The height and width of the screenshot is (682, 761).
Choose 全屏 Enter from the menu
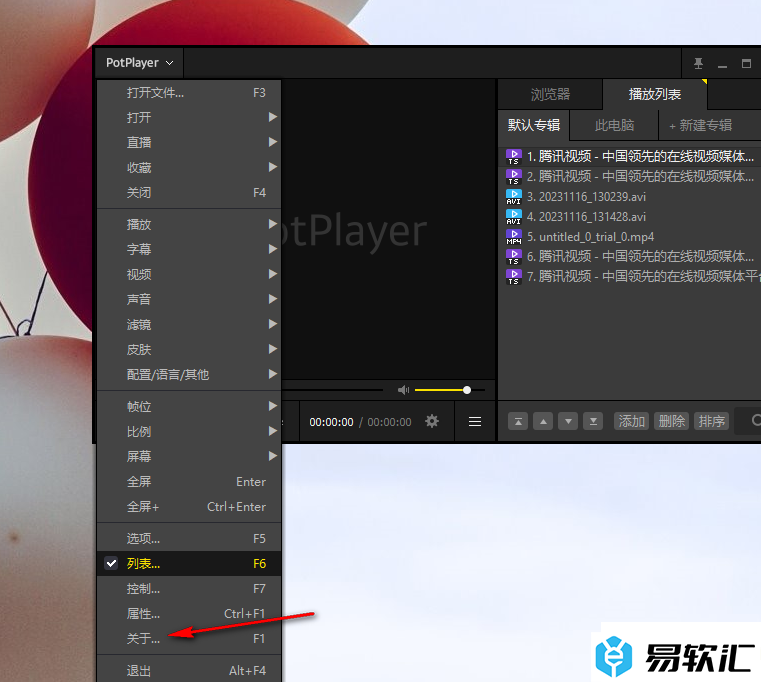point(189,482)
